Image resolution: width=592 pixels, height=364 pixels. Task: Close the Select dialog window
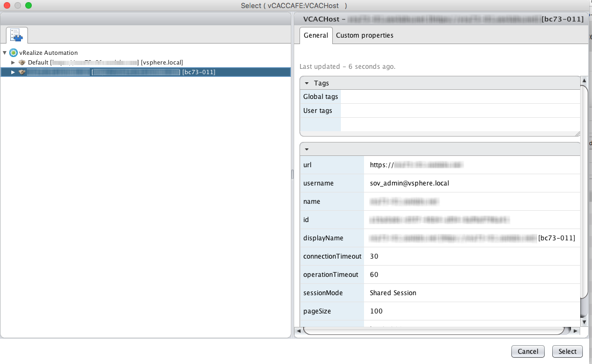click(7, 5)
